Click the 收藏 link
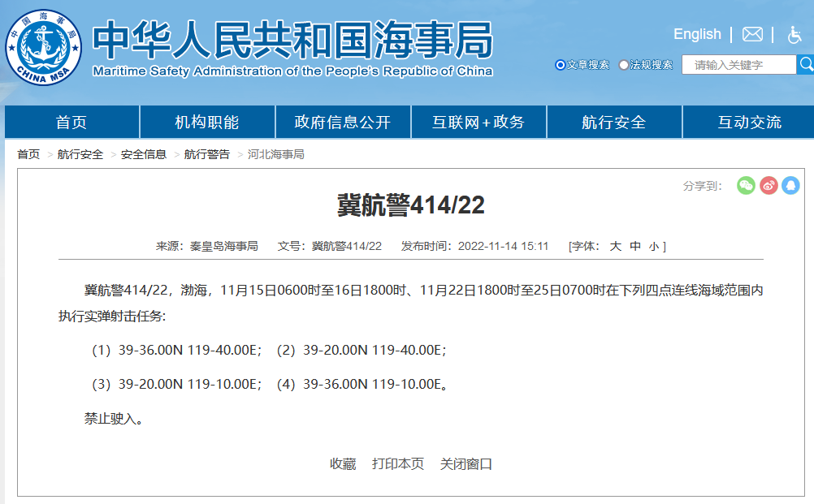 point(343,463)
